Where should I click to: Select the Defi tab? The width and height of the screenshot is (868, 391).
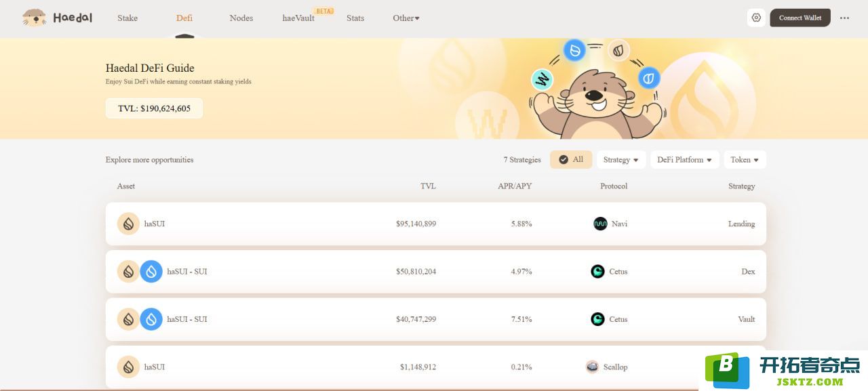click(184, 18)
